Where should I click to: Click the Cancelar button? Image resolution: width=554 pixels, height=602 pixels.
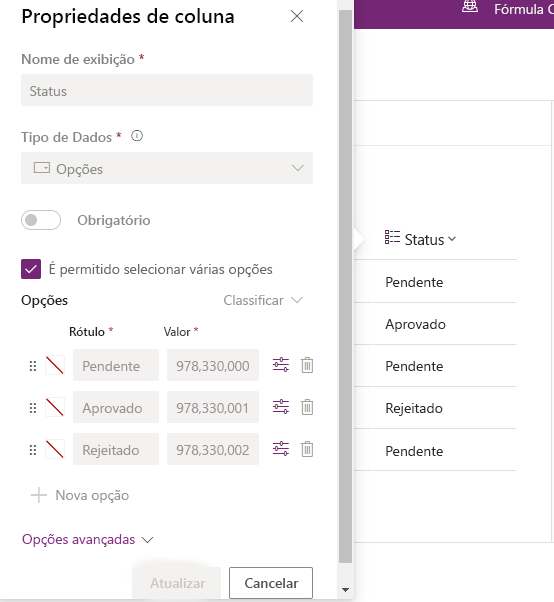[271, 583]
